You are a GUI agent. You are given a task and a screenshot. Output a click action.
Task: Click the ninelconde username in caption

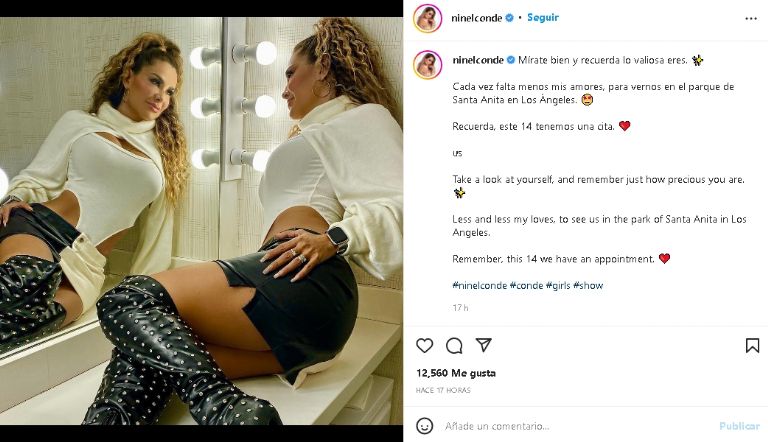[x=477, y=60]
